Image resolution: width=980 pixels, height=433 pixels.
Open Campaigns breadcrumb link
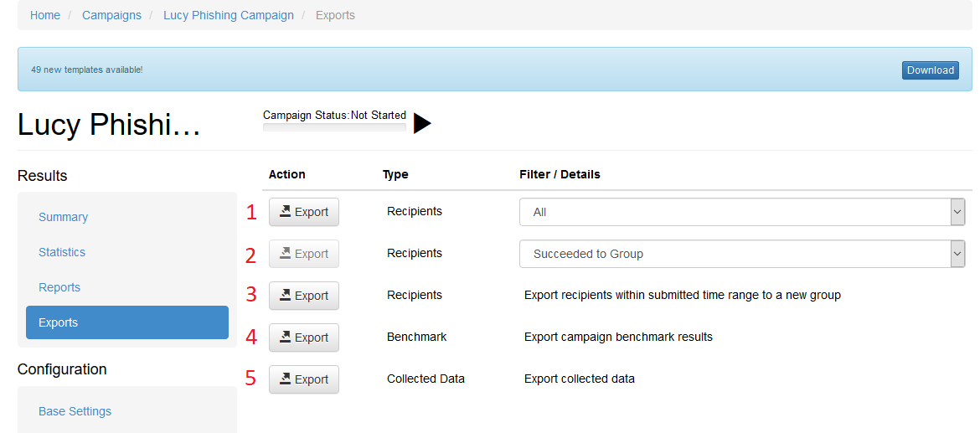[112, 15]
